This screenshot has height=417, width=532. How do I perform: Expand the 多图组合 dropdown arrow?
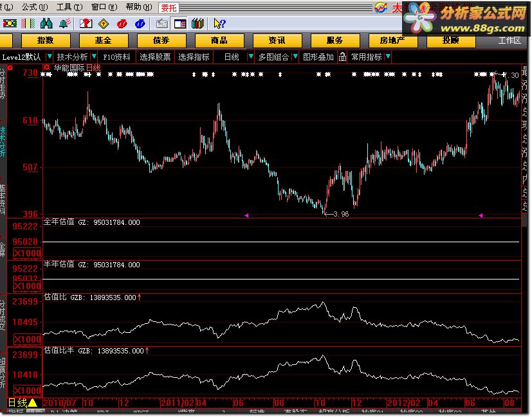[295, 57]
